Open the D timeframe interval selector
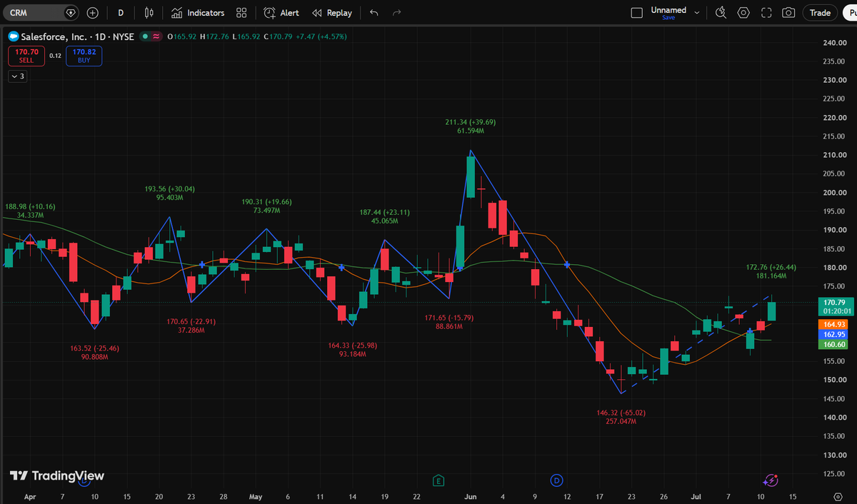 (121, 13)
